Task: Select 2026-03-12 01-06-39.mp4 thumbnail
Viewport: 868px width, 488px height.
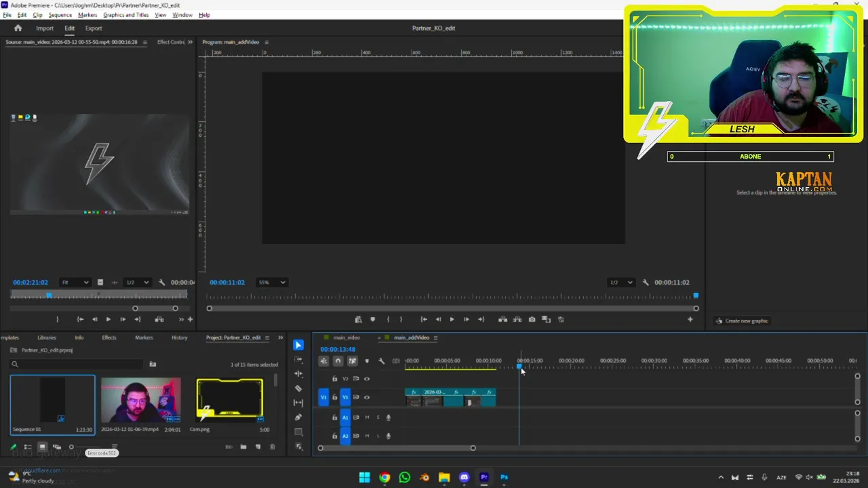Action: click(141, 400)
